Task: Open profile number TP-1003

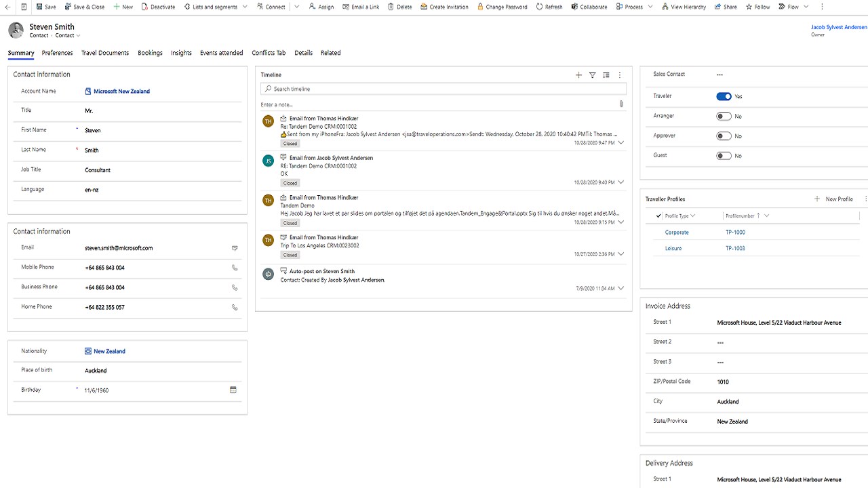Action: click(735, 249)
